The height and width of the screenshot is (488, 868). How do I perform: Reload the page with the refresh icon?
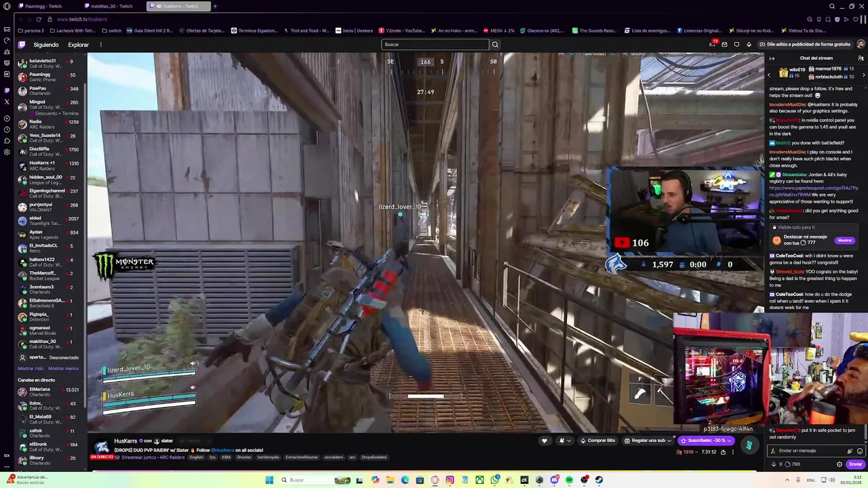tap(39, 19)
